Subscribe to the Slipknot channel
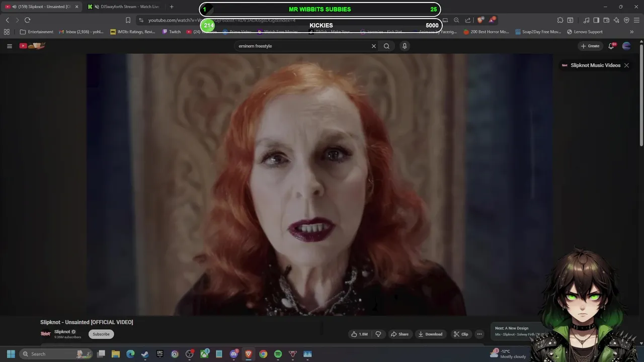 pyautogui.click(x=101, y=334)
